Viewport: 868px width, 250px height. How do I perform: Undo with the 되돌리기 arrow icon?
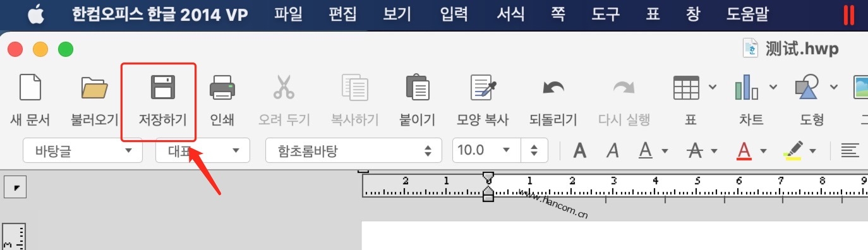(553, 87)
